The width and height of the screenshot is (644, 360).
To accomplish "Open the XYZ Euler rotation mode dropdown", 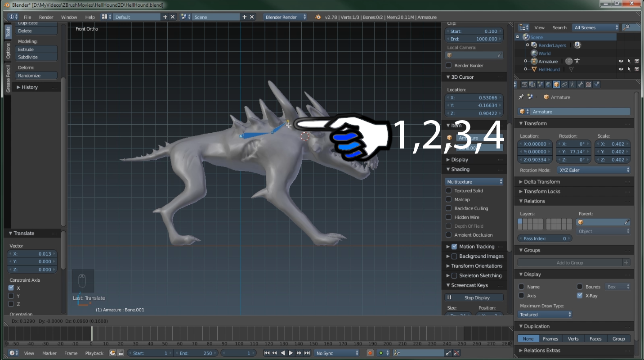I will [594, 170].
